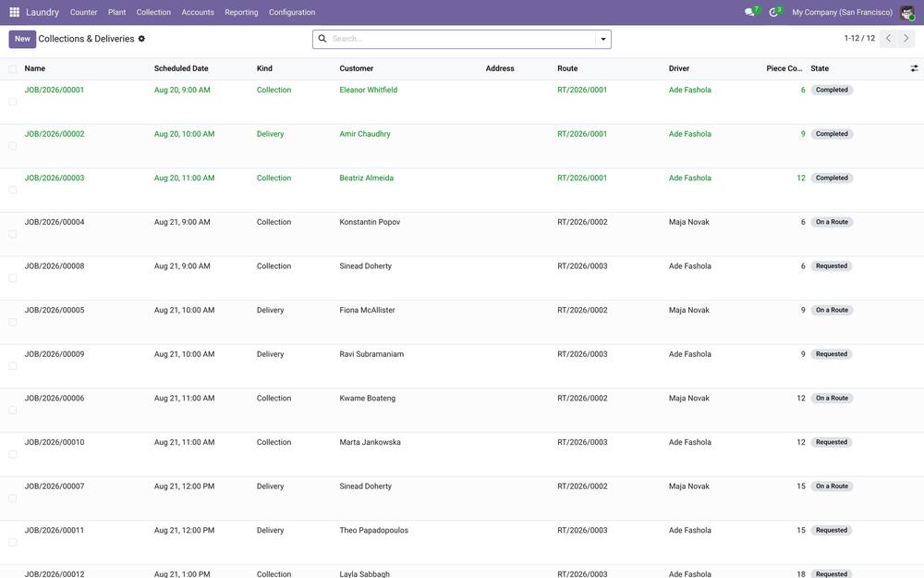Sort by the Name column header

click(35, 68)
